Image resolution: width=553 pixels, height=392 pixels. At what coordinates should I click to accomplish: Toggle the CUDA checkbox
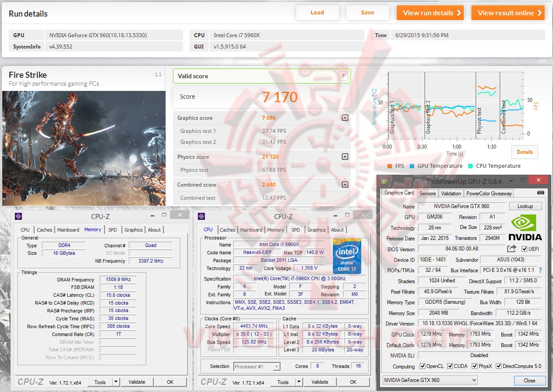pyautogui.click(x=450, y=366)
